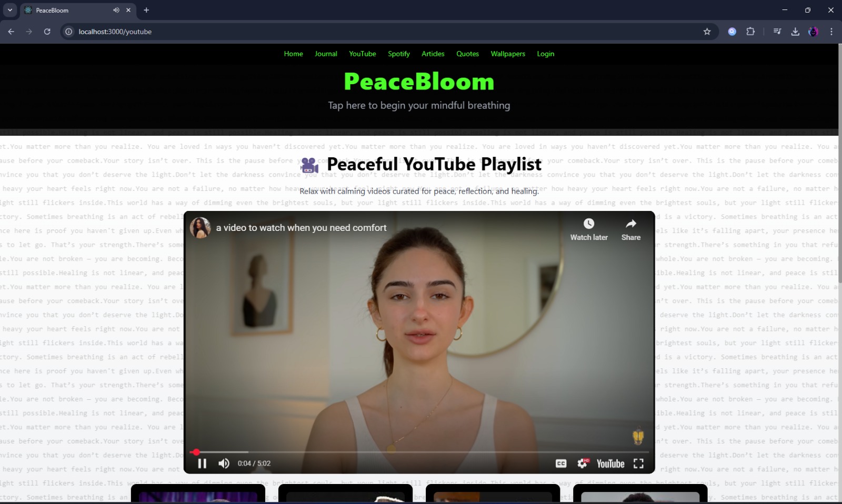Pause the YouTube video

[x=202, y=463]
